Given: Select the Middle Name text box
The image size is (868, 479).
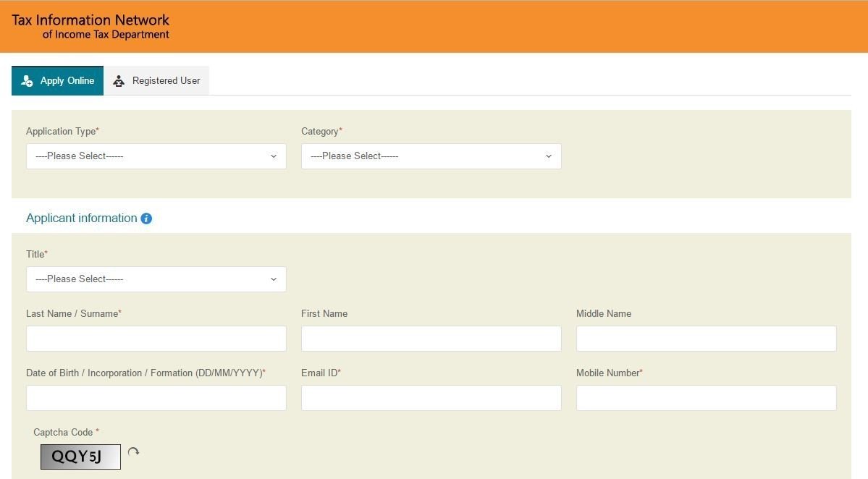Looking at the screenshot, I should click(x=706, y=339).
